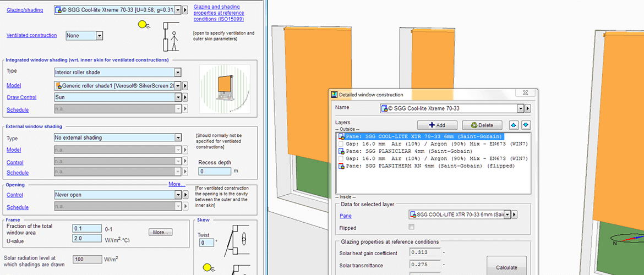Open arrow button next to Glazing/shading selector
Viewport: 644px width, 275px height.
(185, 9)
